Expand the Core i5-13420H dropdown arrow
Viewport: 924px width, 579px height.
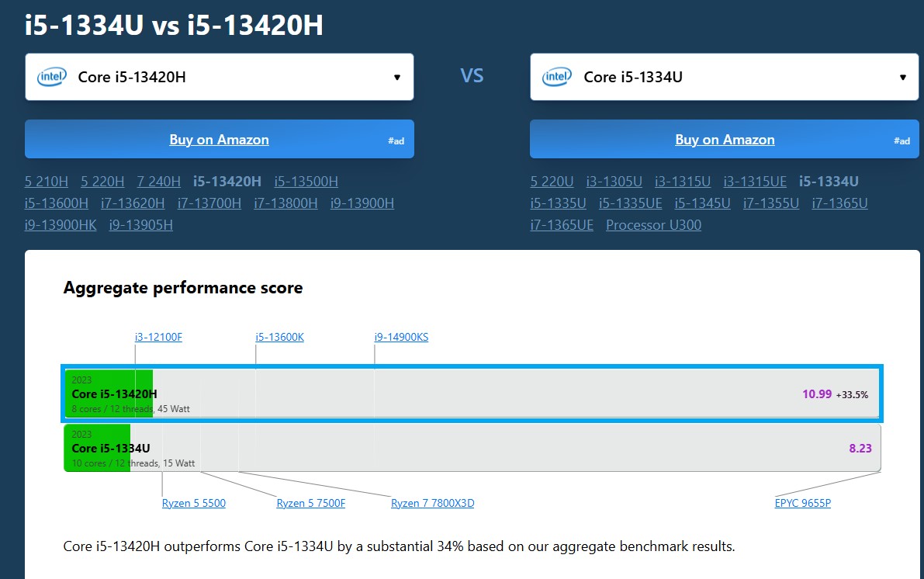click(x=397, y=78)
